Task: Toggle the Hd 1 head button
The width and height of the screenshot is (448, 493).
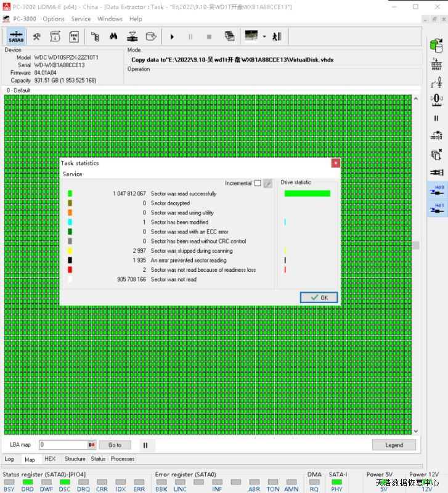Action: pyautogui.click(x=437, y=208)
